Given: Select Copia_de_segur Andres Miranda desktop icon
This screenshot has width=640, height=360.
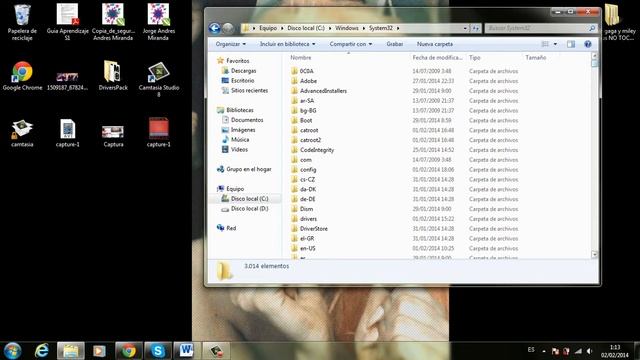Looking at the screenshot, I should point(113,22).
